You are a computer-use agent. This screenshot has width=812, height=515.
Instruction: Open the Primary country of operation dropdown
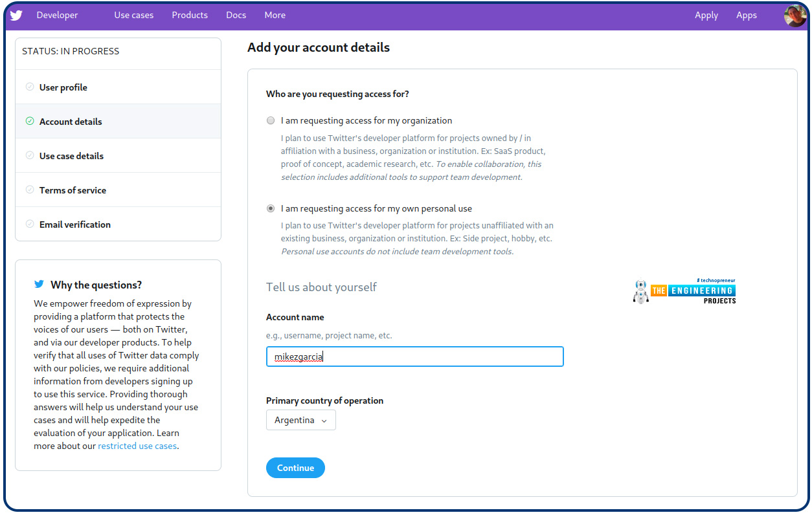coord(301,420)
